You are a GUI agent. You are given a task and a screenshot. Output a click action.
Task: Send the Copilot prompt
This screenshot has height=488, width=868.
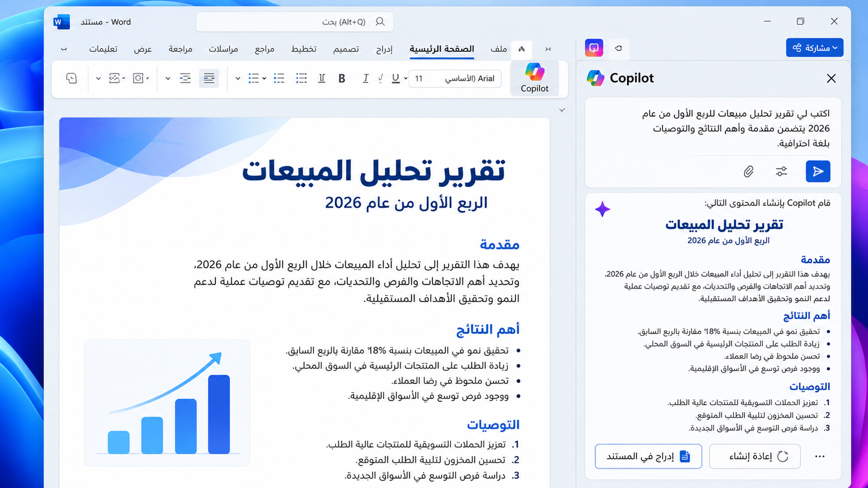coord(818,171)
